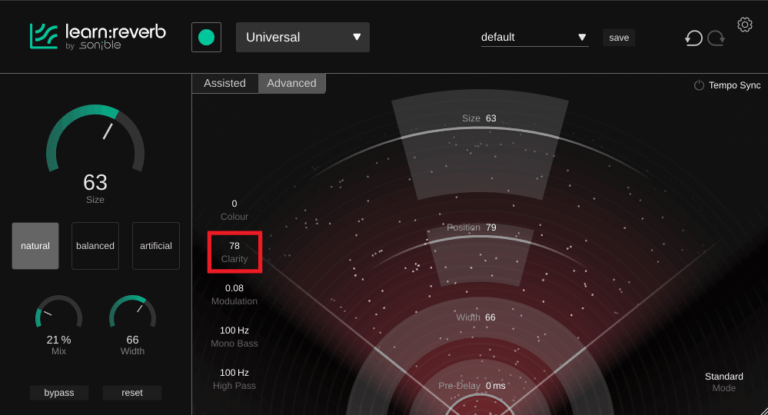768x415 pixels.
Task: Click the Mix knob
Action: click(58, 320)
